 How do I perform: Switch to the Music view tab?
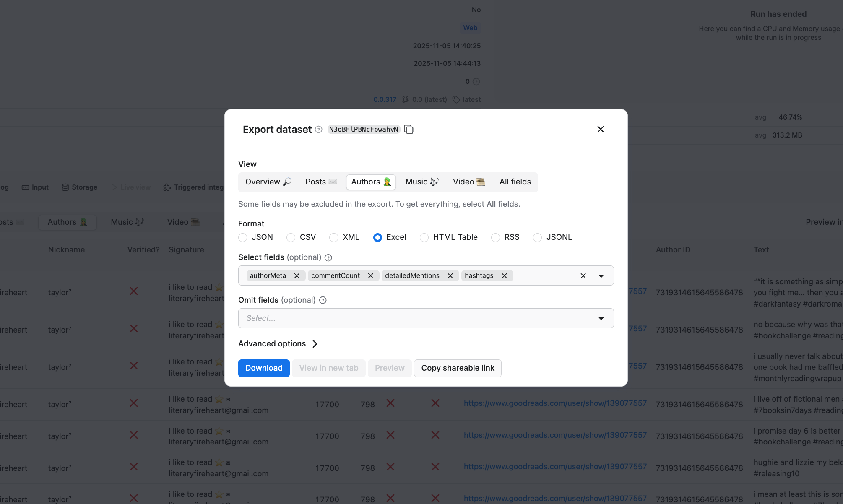[421, 182]
